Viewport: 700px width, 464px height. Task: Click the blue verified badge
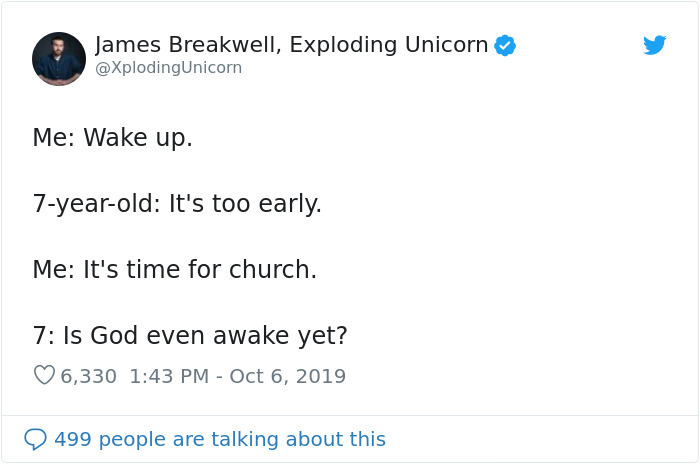click(505, 45)
